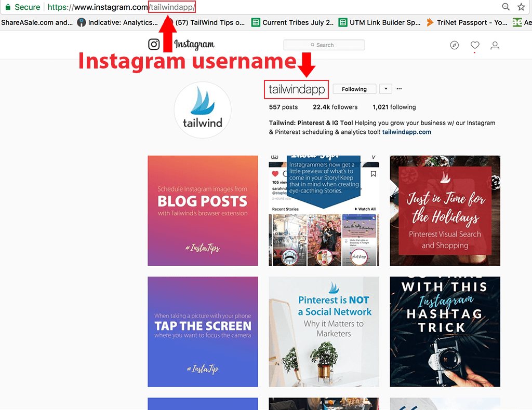532x410 pixels.
Task: Click the Instagram camera glyph logo
Action: pos(154,44)
